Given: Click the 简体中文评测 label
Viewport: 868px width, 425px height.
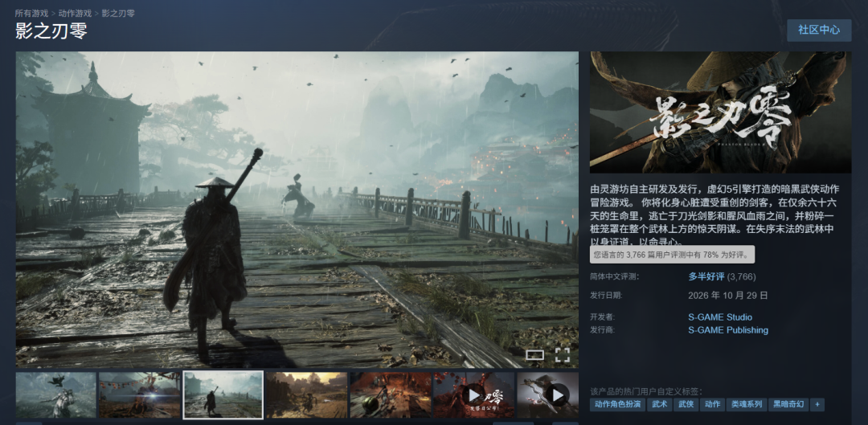Looking at the screenshot, I should (x=615, y=276).
